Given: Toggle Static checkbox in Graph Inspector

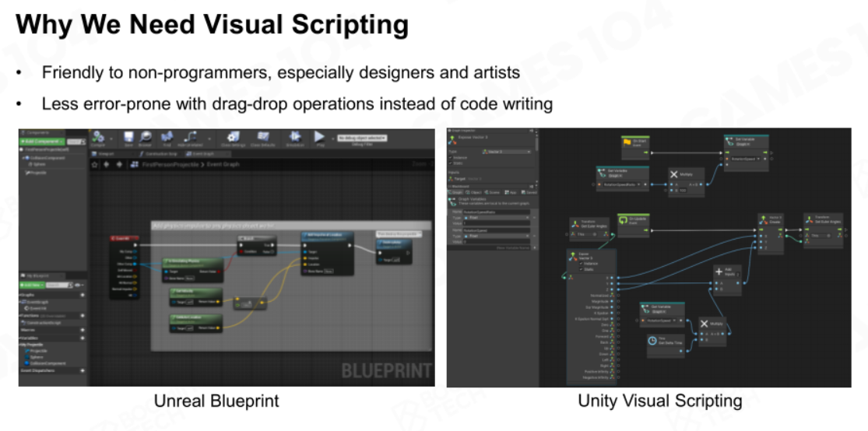Looking at the screenshot, I should tap(452, 163).
